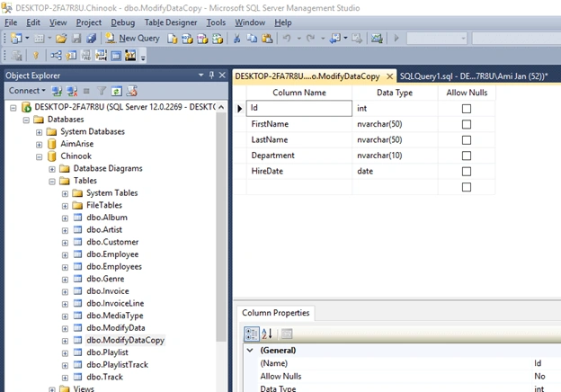
Task: Click the Manage Check Constraints icon
Action: click(116, 56)
